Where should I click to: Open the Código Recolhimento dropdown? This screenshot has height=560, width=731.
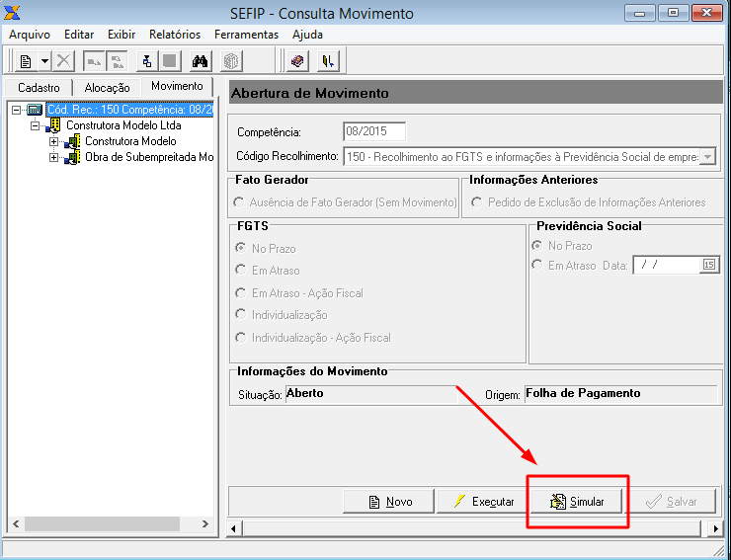[707, 157]
